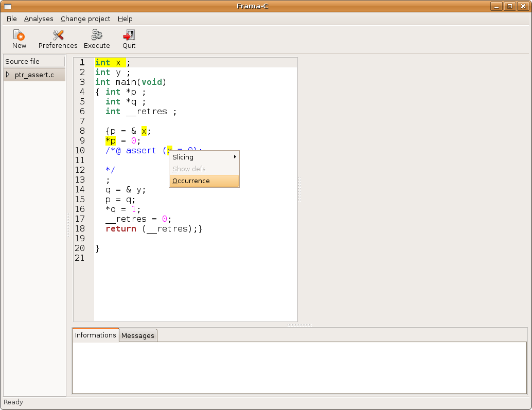Select the Informations tab
Image resolution: width=532 pixels, height=410 pixels.
(95, 335)
